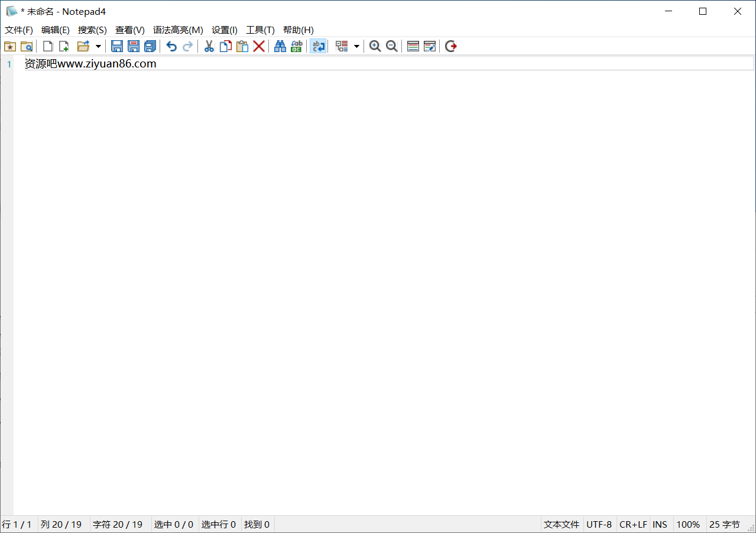Save the file with the floppy disk icon
This screenshot has height=533, width=756.
117,46
